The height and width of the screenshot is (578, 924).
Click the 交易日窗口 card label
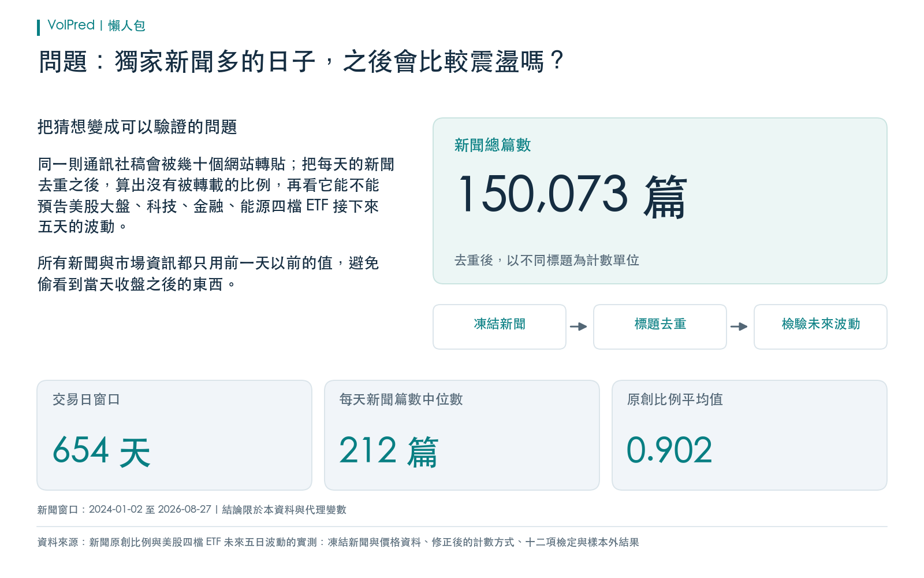(x=87, y=399)
